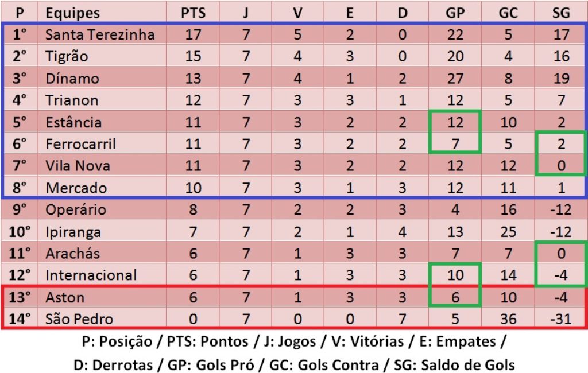Click Internacional's GP value 10

point(455,275)
